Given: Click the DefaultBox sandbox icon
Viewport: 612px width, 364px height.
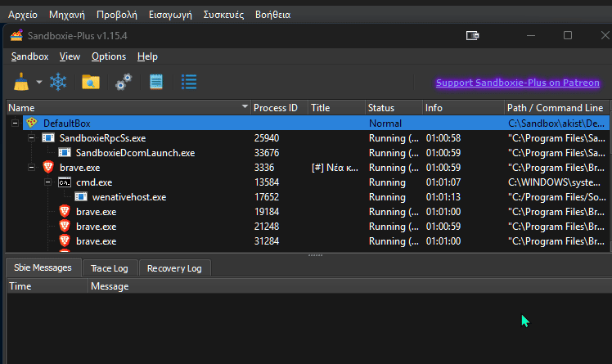Looking at the screenshot, I should pyautogui.click(x=32, y=123).
